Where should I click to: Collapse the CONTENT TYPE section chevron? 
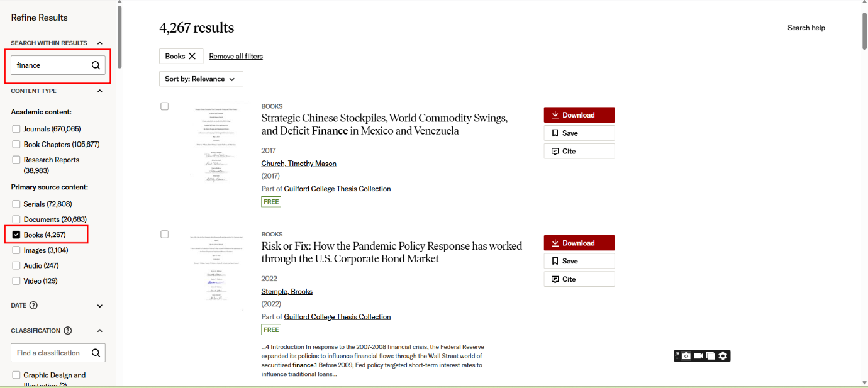[x=99, y=91]
